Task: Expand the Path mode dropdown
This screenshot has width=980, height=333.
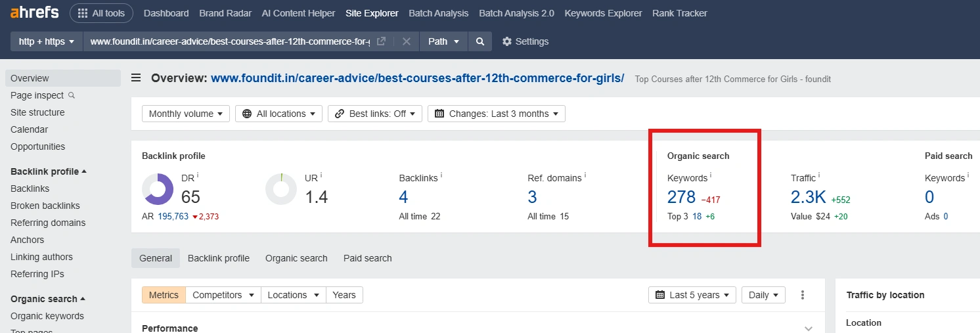Action: click(x=443, y=41)
